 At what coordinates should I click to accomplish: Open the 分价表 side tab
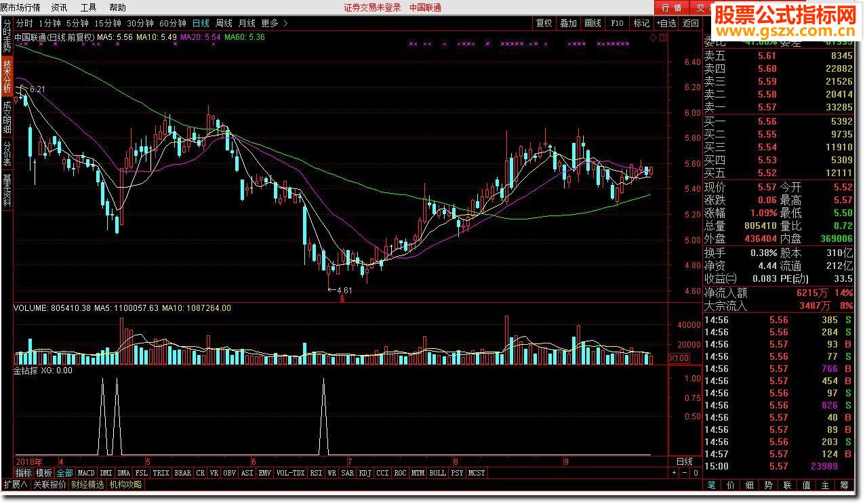click(x=7, y=154)
